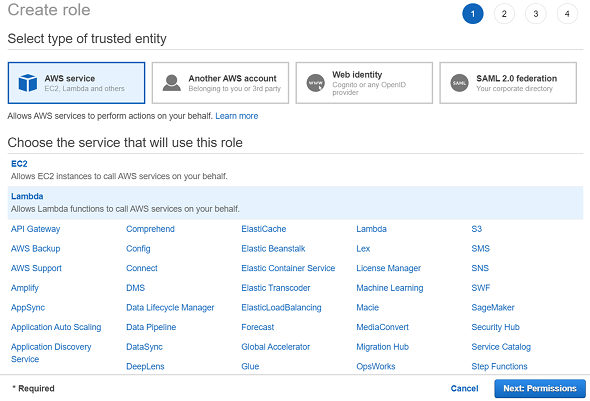Pick Step Functions service
Screen dimensions: 590x401
pyautogui.click(x=499, y=366)
